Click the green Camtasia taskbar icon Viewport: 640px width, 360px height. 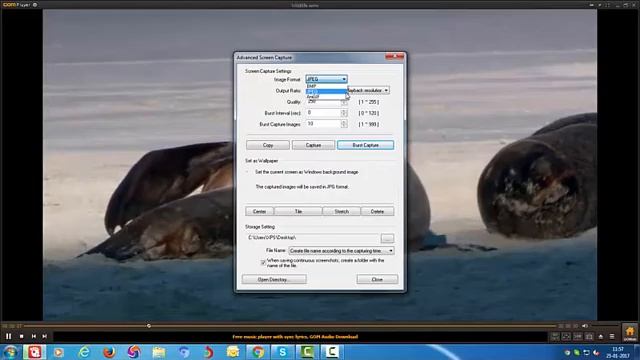coord(307,352)
